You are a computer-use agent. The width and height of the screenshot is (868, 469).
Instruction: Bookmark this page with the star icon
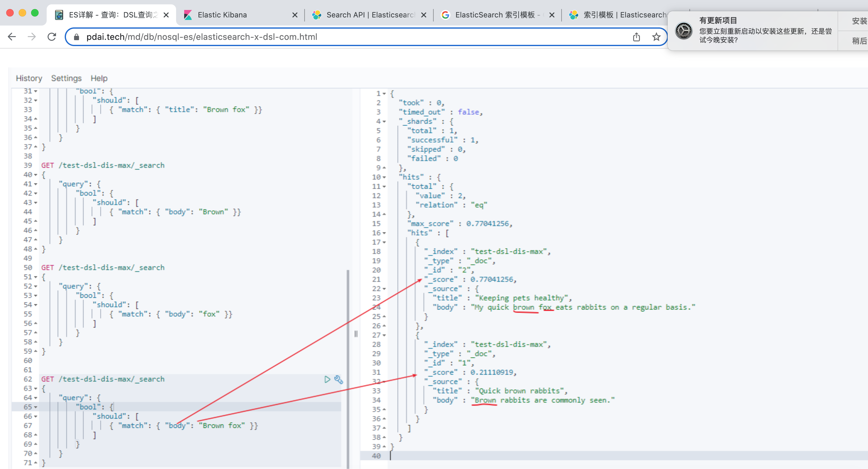pos(656,37)
